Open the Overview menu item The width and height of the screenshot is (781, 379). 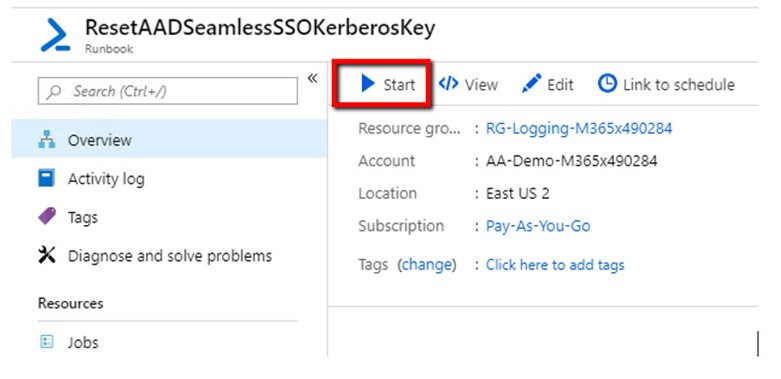pos(169,139)
